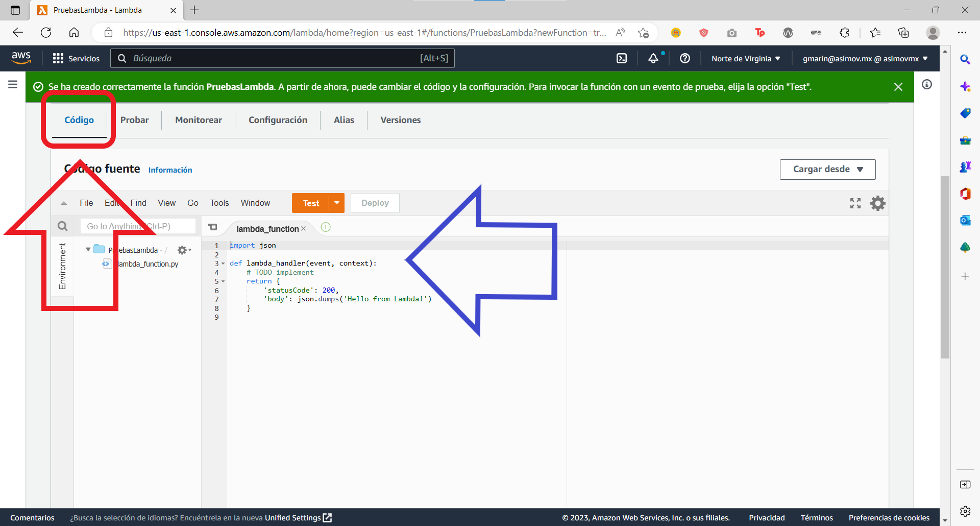Open the Tools menu in editor
Viewport: 980px width, 526px height.
(219, 203)
